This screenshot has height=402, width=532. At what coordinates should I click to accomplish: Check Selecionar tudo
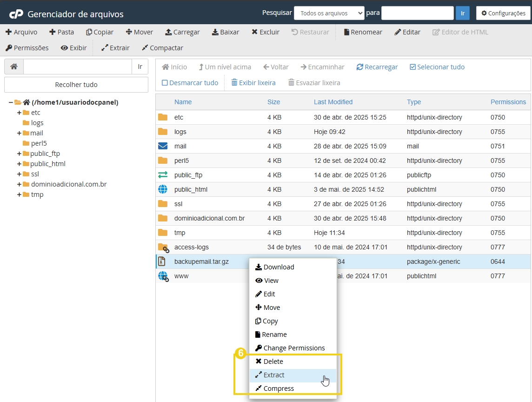pos(437,67)
